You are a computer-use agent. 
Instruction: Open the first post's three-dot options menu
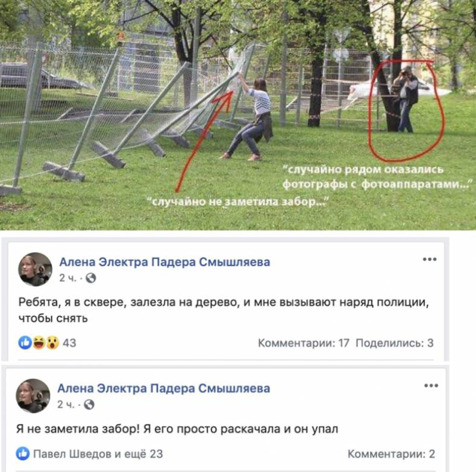click(430, 260)
